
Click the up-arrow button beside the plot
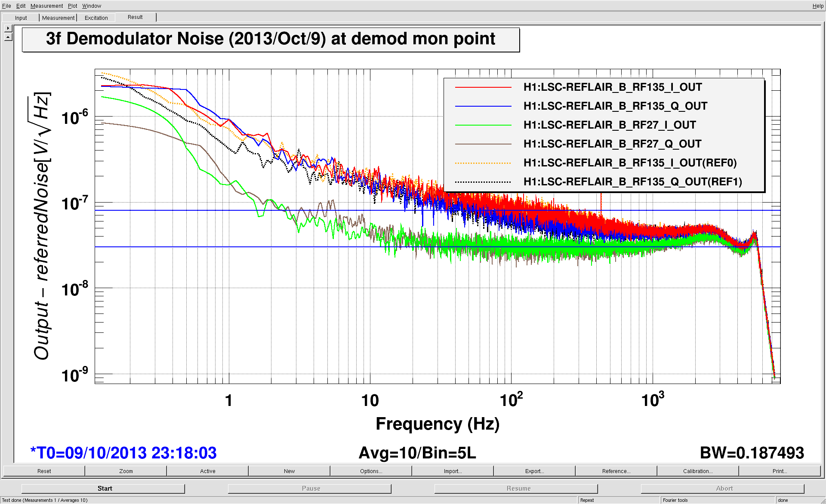click(8, 37)
